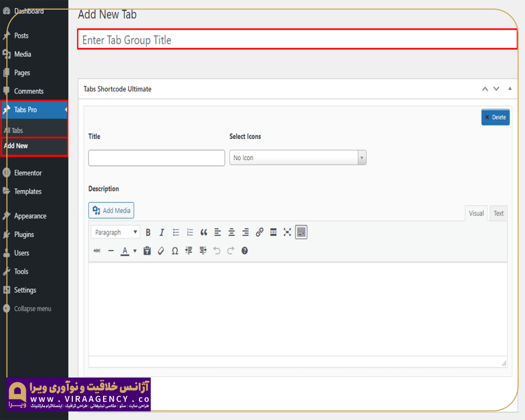The width and height of the screenshot is (525, 420).
Task: Toggle strikethrough text formatting
Action: pos(97,251)
